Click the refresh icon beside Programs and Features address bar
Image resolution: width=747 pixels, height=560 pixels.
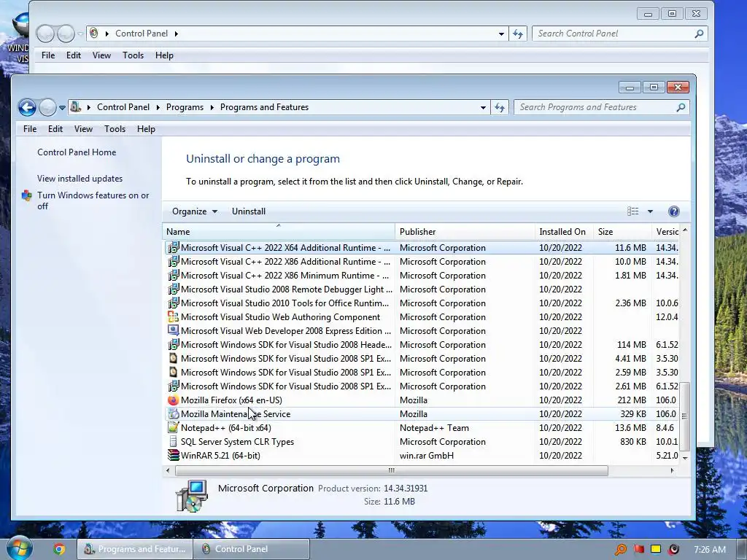pos(499,108)
